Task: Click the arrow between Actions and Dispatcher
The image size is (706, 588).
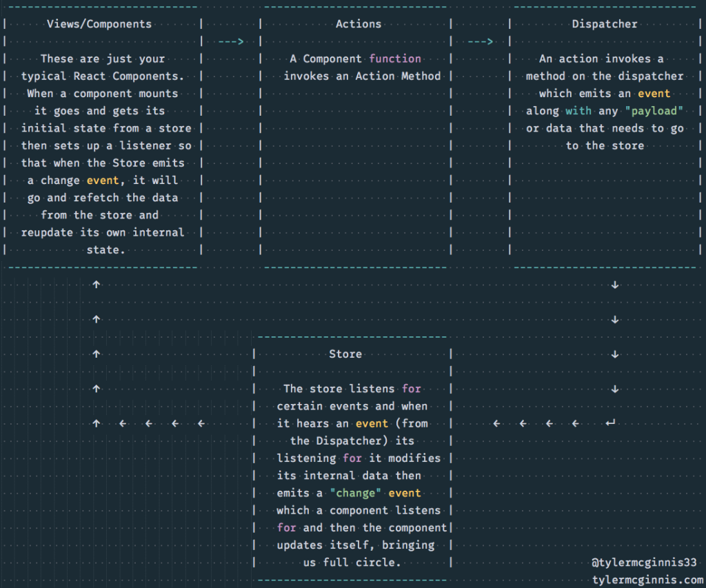Action: (478, 41)
